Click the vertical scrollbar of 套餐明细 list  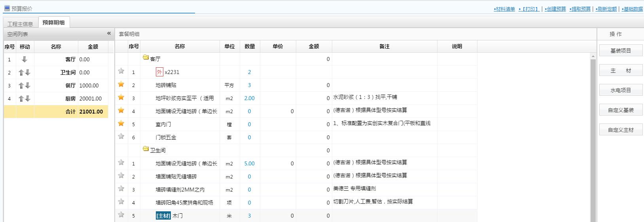coord(593,139)
